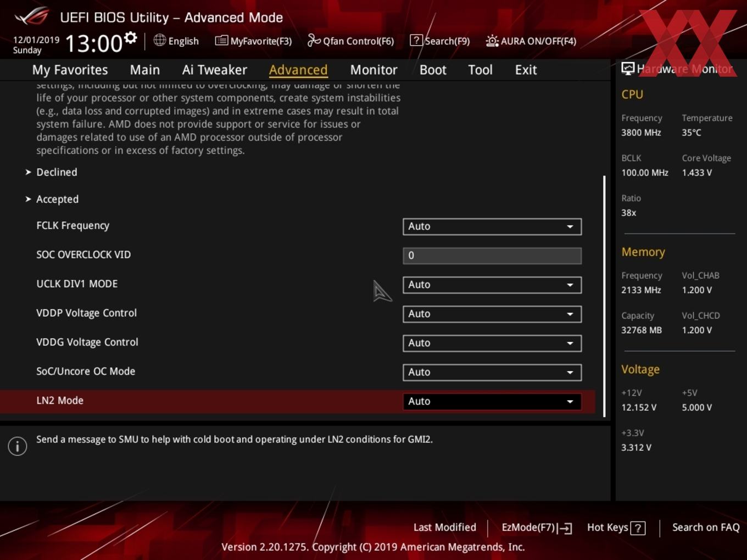Open VDDP Voltage Control dropdown
747x560 pixels.
pos(492,313)
